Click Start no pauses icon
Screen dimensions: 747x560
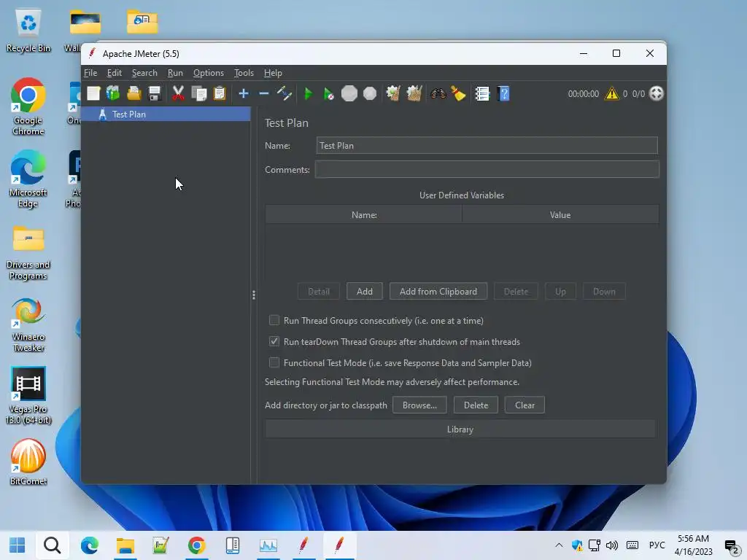click(329, 94)
